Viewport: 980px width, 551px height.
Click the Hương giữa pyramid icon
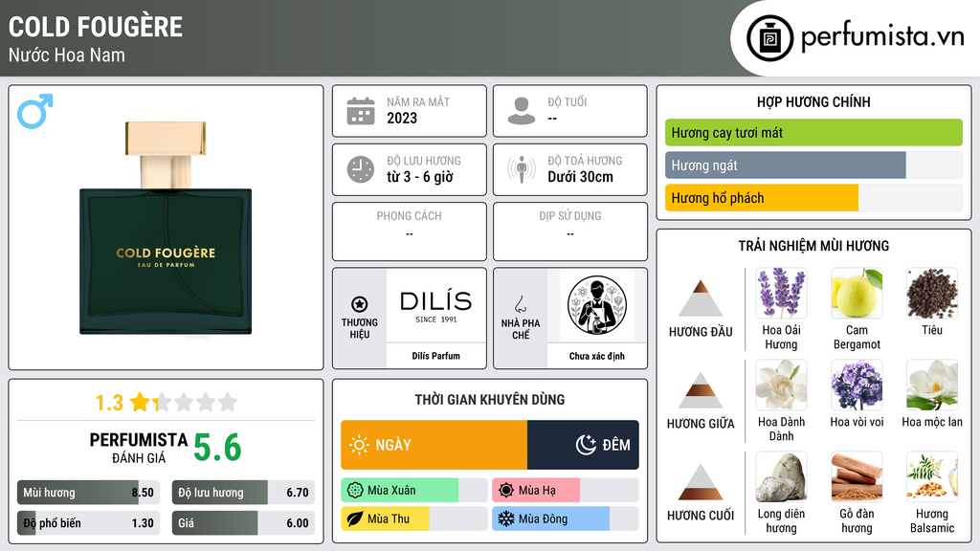coord(701,390)
